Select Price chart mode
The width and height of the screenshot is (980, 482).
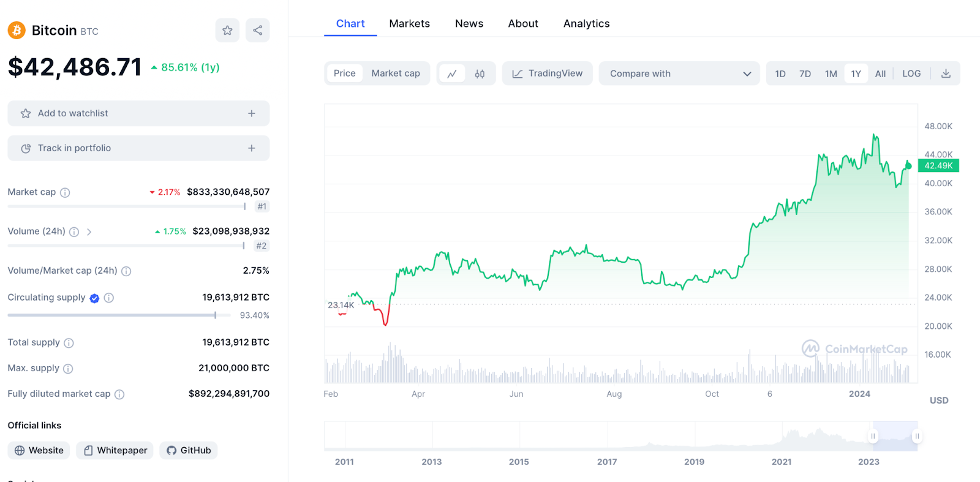[x=345, y=73]
